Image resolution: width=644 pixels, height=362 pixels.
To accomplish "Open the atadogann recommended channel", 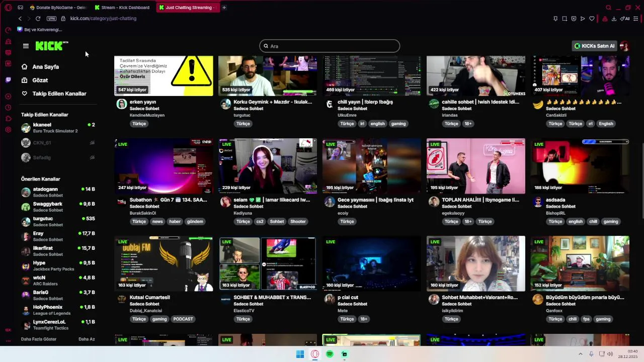I will [58, 192].
